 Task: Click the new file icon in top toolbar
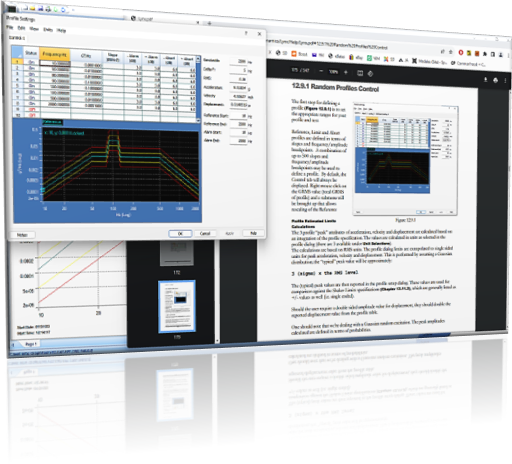(x=25, y=7)
